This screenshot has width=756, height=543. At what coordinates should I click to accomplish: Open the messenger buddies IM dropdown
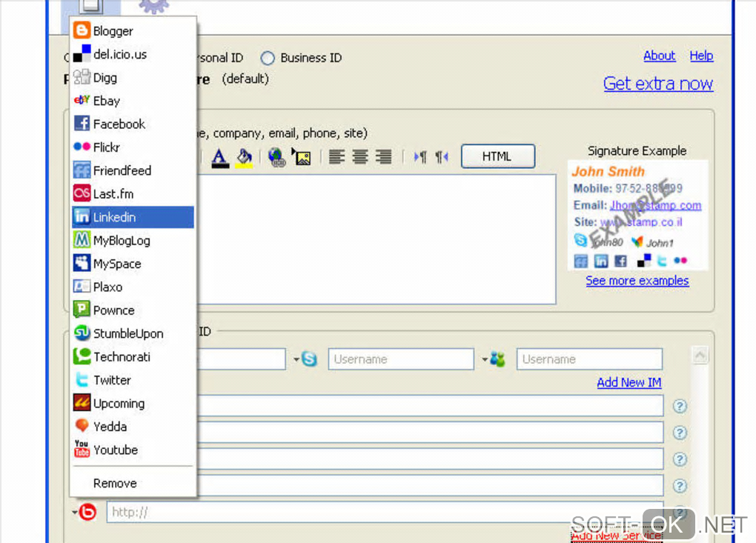[x=485, y=359]
